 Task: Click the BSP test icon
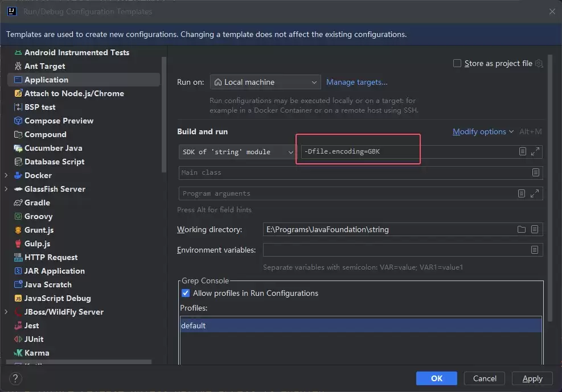click(x=18, y=107)
